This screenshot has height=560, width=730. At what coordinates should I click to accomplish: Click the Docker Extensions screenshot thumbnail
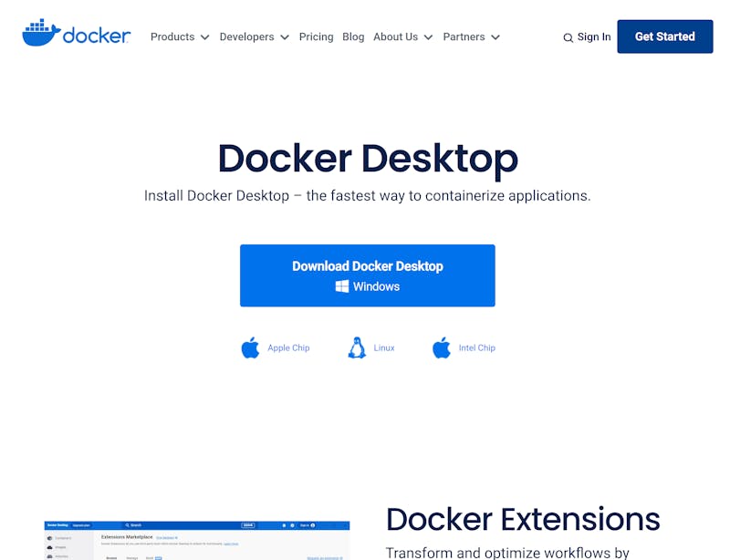[197, 541]
